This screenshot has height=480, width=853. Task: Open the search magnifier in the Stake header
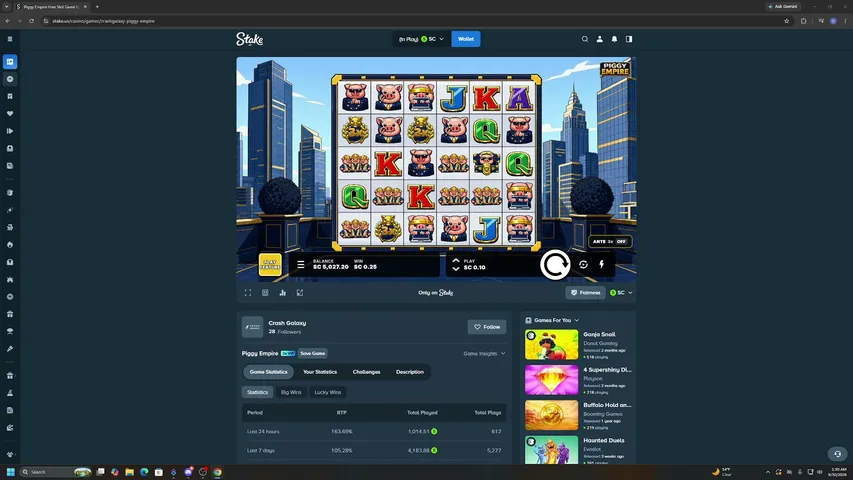[585, 39]
